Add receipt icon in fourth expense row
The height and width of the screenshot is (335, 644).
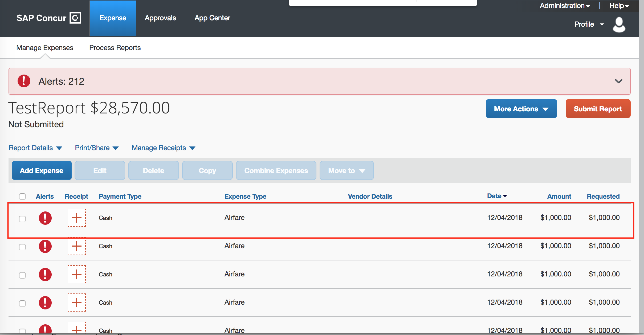click(x=77, y=303)
